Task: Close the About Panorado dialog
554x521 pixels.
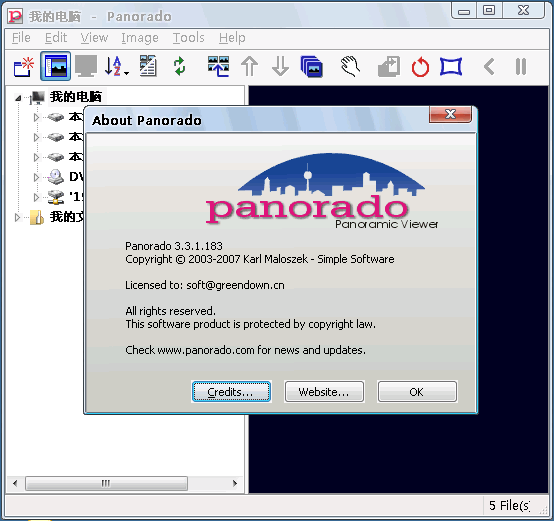Action: (x=450, y=114)
